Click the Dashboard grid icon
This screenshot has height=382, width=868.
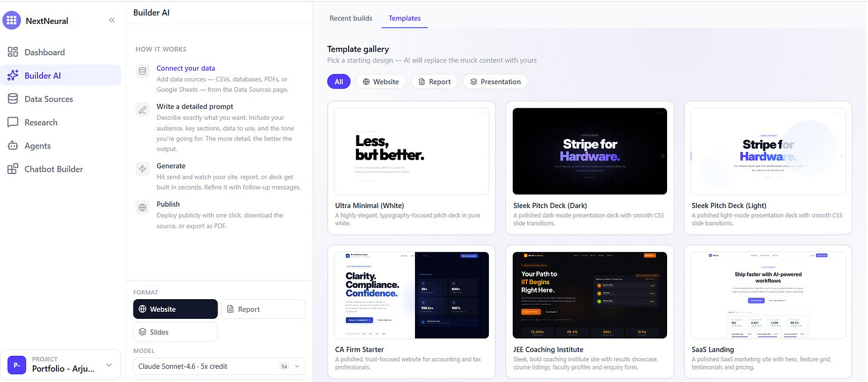click(x=13, y=52)
